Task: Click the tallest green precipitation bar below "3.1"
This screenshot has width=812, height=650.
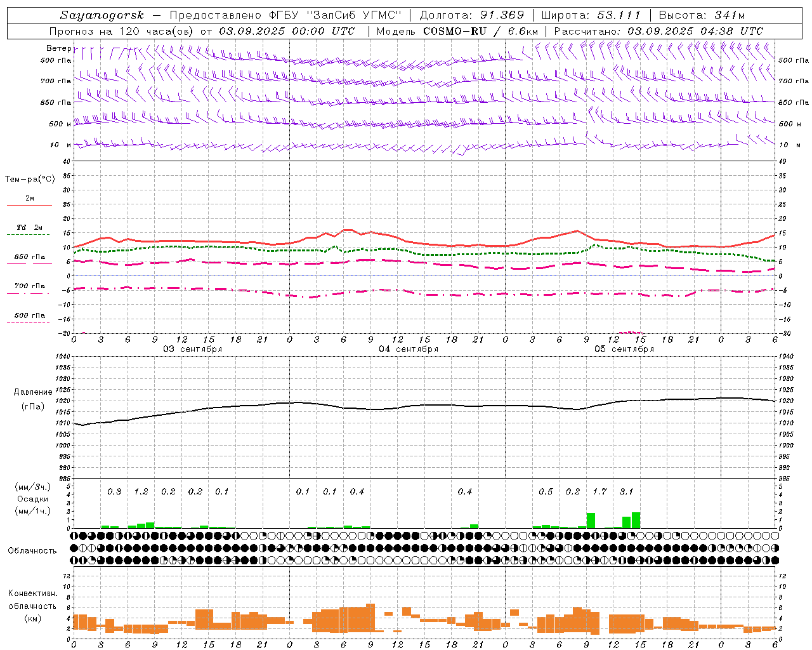Action: 636,520
